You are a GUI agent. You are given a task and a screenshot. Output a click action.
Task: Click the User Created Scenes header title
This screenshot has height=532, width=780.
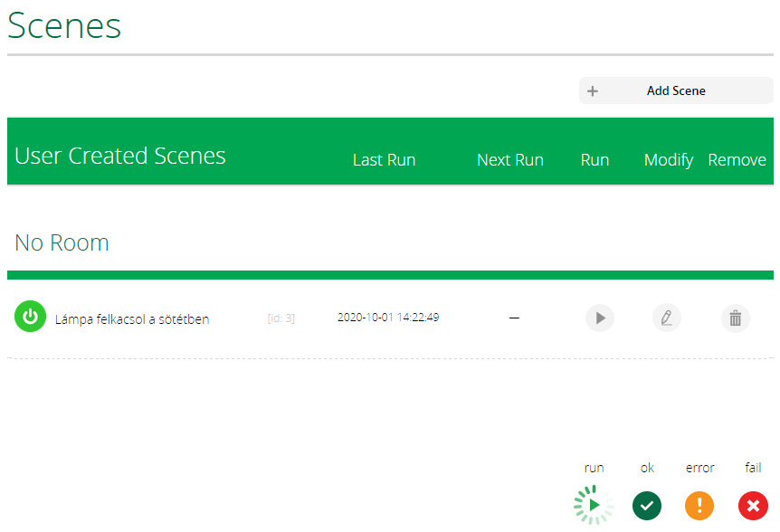pos(120,156)
